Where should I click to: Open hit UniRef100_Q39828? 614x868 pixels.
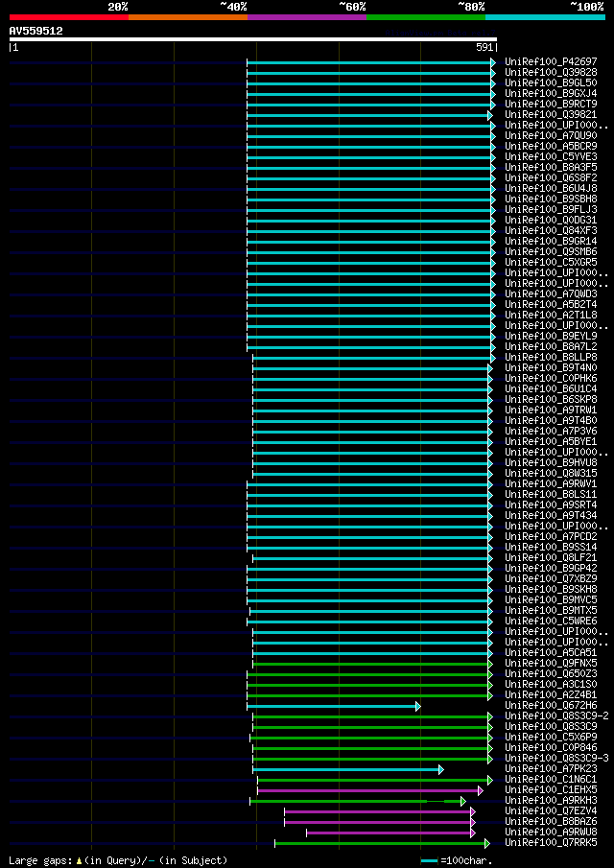pyautogui.click(x=551, y=73)
